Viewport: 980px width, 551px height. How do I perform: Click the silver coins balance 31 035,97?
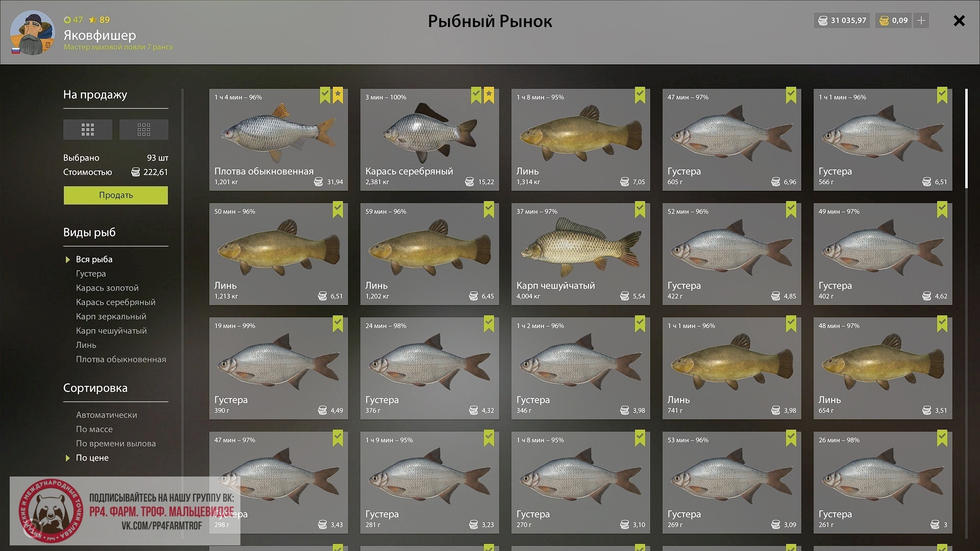tap(842, 20)
